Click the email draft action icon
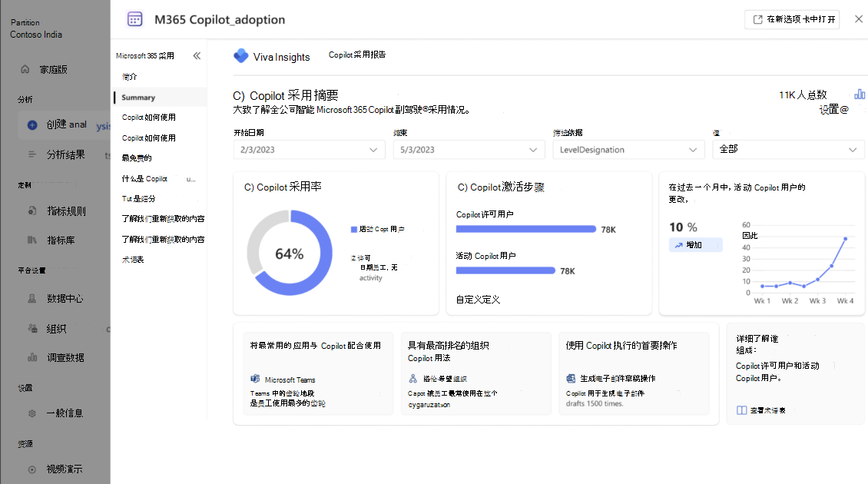Image resolution: width=868 pixels, height=484 pixels. pyautogui.click(x=571, y=378)
